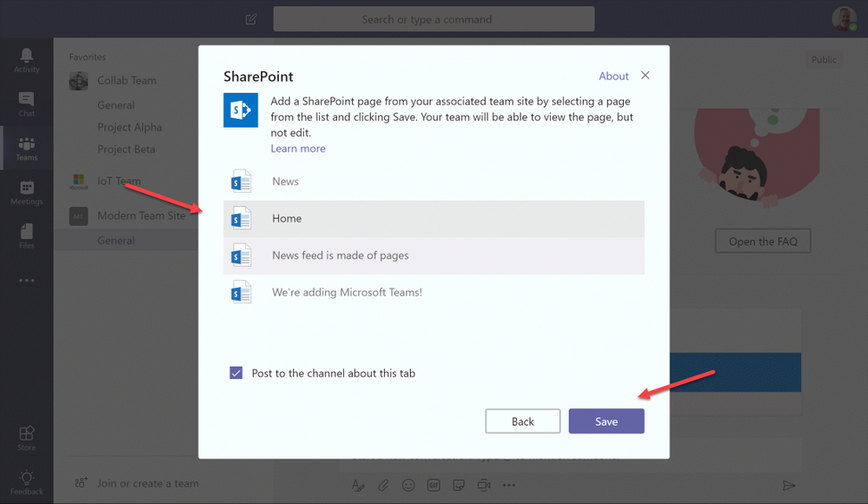This screenshot has height=504, width=868.
Task: Open the Store icon
Action: point(26,437)
